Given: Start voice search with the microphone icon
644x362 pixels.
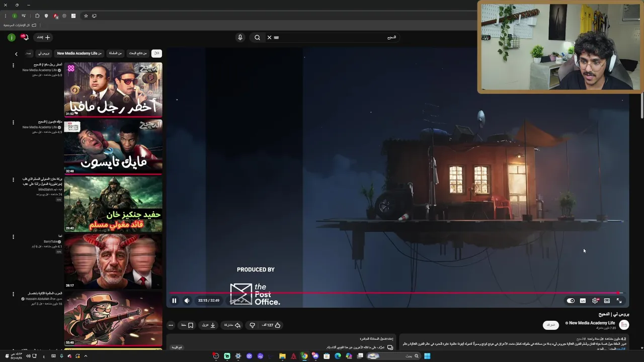Looking at the screenshot, I should pos(240,37).
